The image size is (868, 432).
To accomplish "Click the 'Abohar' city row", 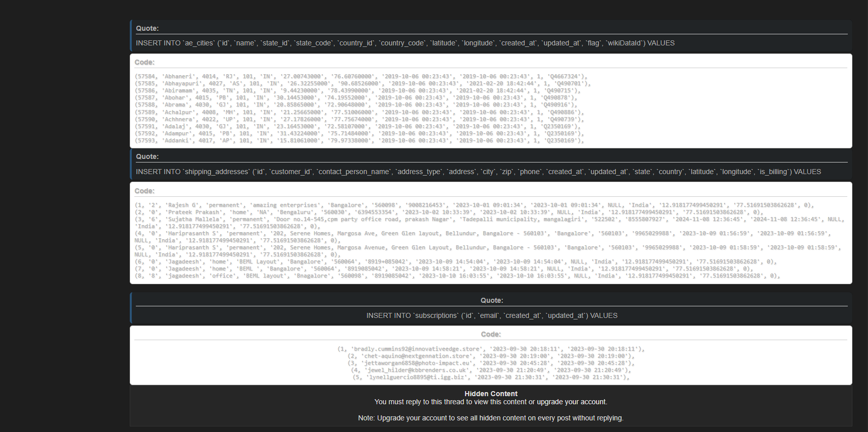I will pos(355,98).
